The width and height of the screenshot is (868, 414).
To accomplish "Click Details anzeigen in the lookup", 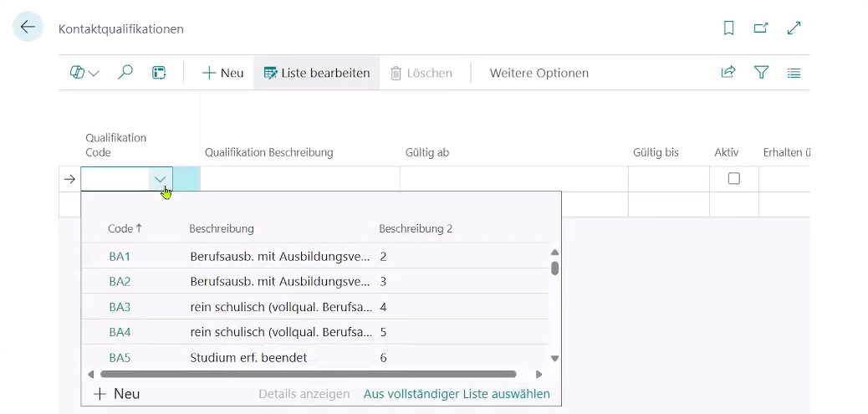I will click(x=304, y=394).
